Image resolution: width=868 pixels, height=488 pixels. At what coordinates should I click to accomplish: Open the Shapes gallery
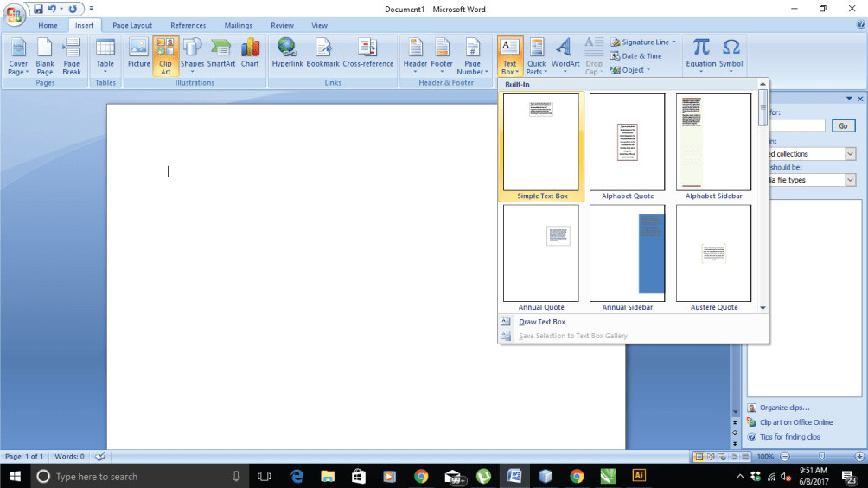(x=192, y=56)
